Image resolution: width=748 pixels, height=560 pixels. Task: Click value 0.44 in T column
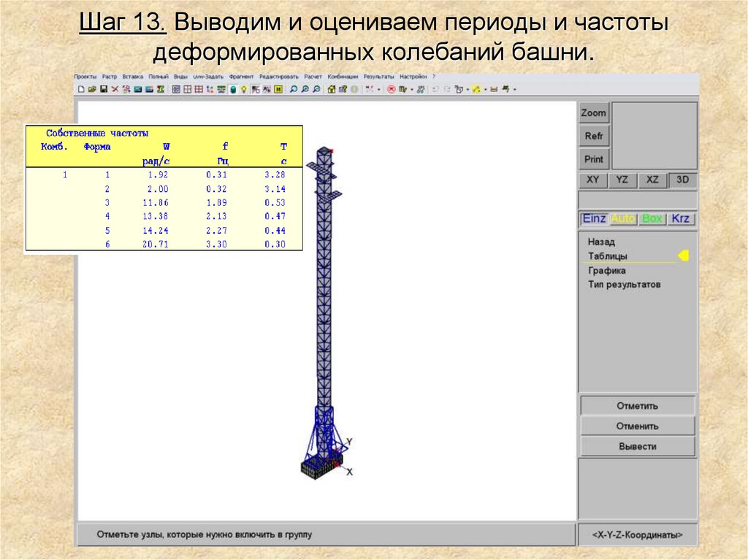[x=275, y=231]
